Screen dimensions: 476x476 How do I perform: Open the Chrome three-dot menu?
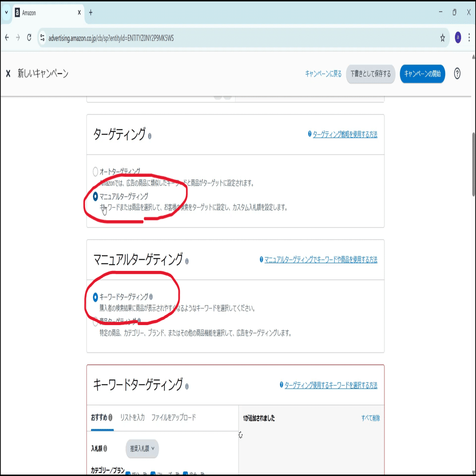tap(469, 38)
